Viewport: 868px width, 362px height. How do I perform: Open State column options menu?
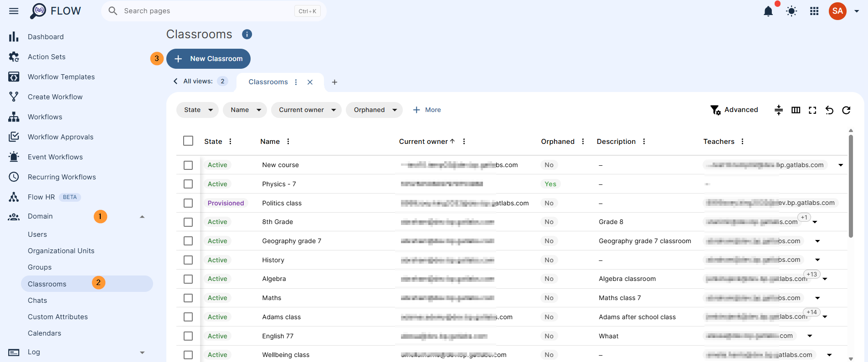(230, 142)
